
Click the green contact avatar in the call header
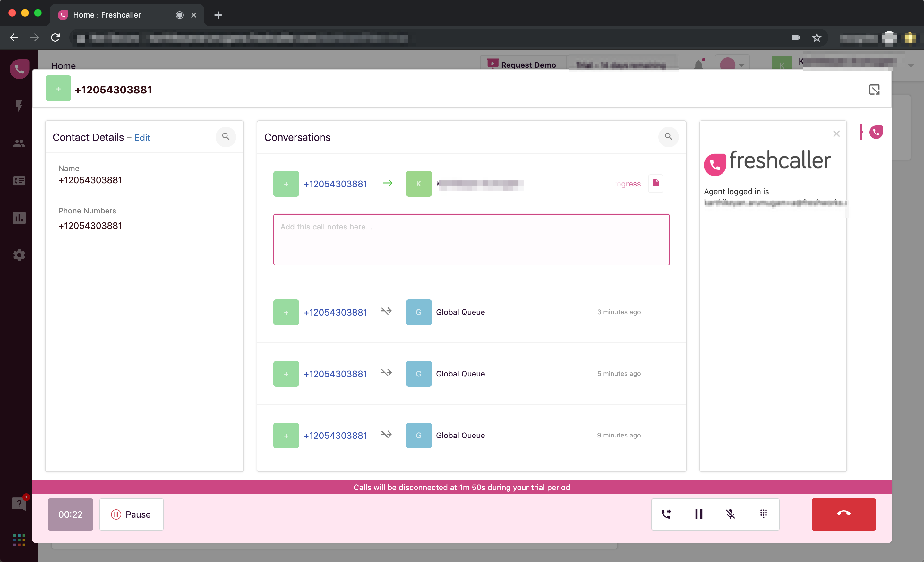click(58, 88)
